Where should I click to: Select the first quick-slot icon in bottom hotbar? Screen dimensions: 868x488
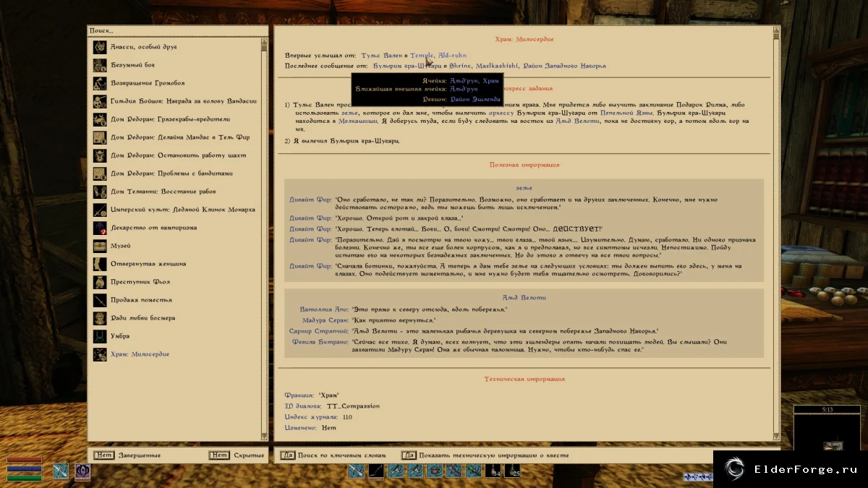[x=356, y=471]
